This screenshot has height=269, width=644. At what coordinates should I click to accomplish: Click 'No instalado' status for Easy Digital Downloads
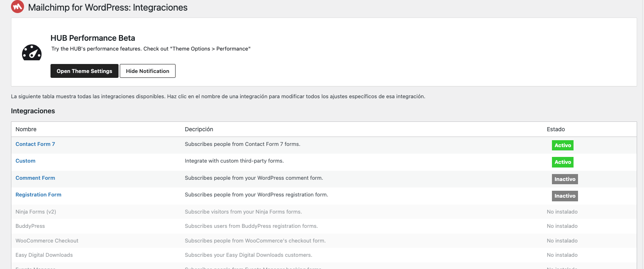click(x=562, y=255)
